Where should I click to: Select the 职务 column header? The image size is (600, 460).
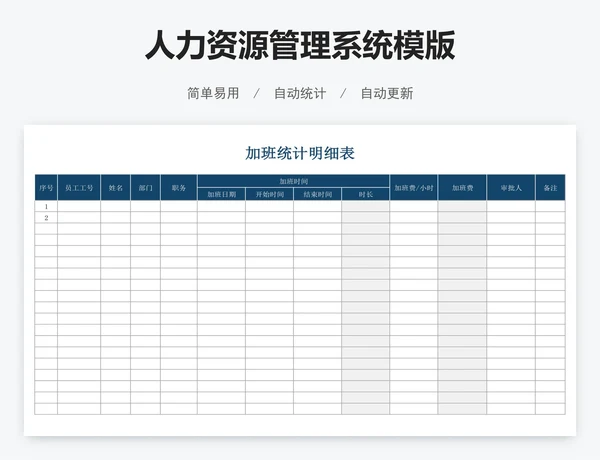pos(179,188)
